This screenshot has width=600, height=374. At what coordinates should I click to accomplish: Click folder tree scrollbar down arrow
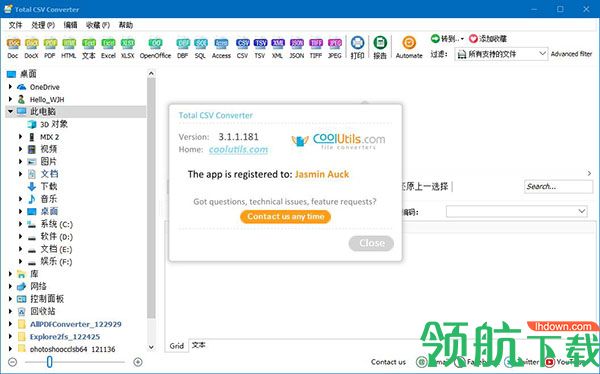click(151, 347)
